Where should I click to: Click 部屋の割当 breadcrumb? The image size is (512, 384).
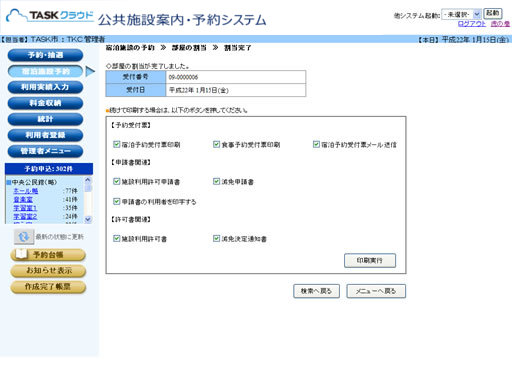pyautogui.click(x=189, y=48)
